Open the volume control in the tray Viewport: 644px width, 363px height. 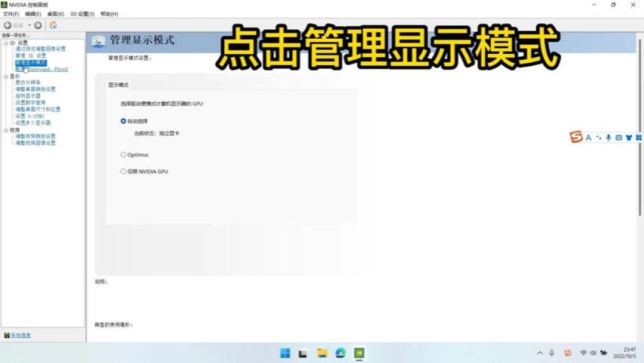593,353
